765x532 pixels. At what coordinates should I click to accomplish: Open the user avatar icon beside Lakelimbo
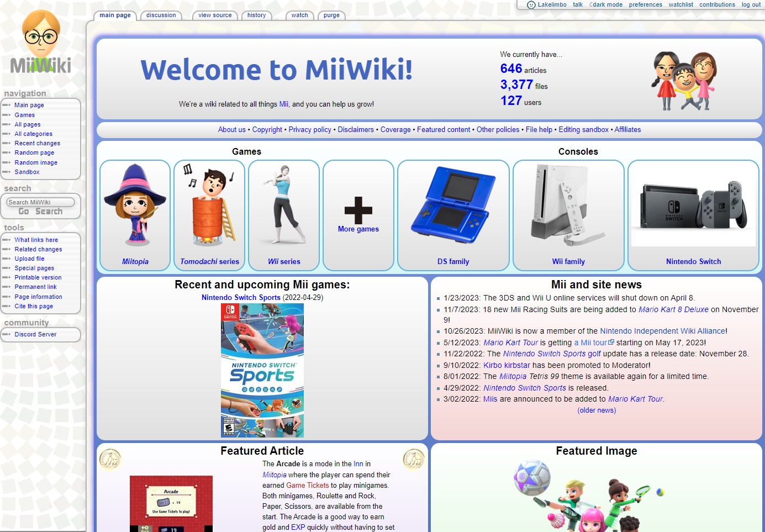[x=531, y=4]
